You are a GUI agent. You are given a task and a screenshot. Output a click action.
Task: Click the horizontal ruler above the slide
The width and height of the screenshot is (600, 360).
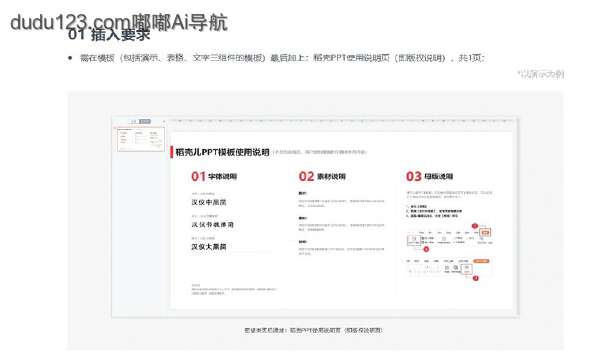coord(342,121)
